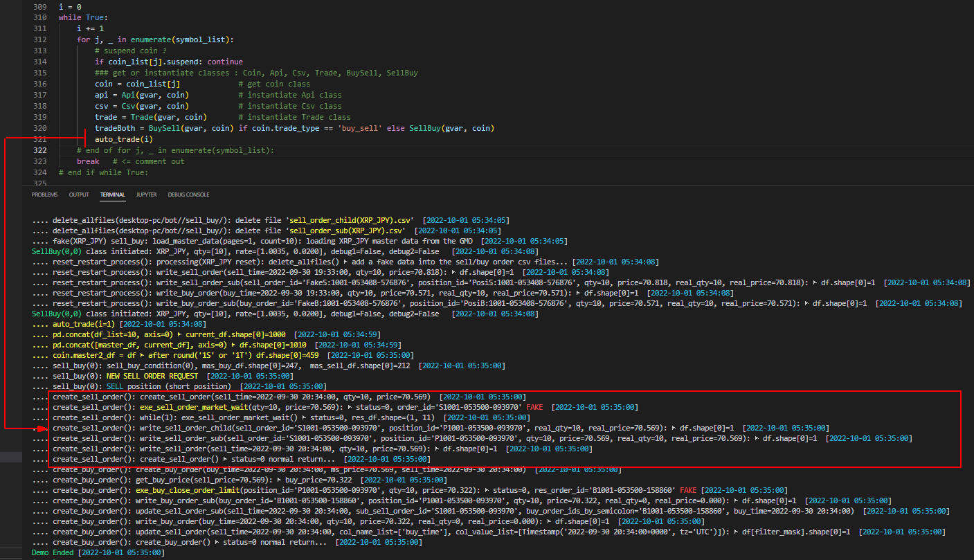Screen dimensions: 974x560
Task: Click the 'api = Api(gvar, coin)' line
Action: (141, 95)
